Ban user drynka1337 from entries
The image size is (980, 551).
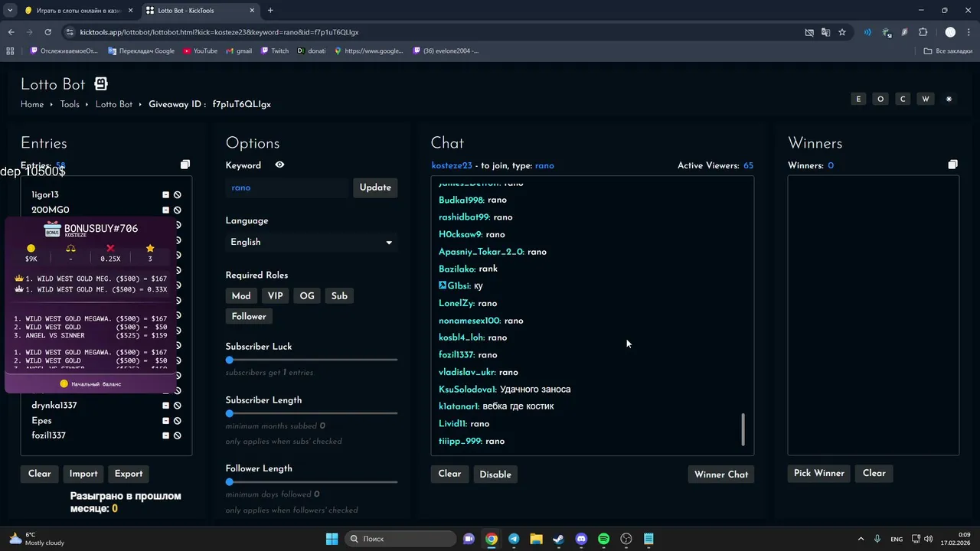point(177,406)
